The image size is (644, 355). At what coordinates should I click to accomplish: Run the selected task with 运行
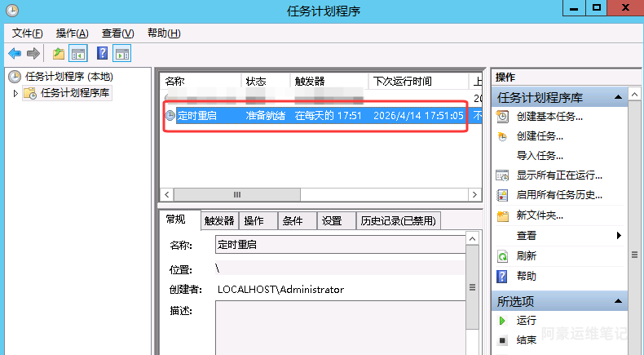click(526, 321)
